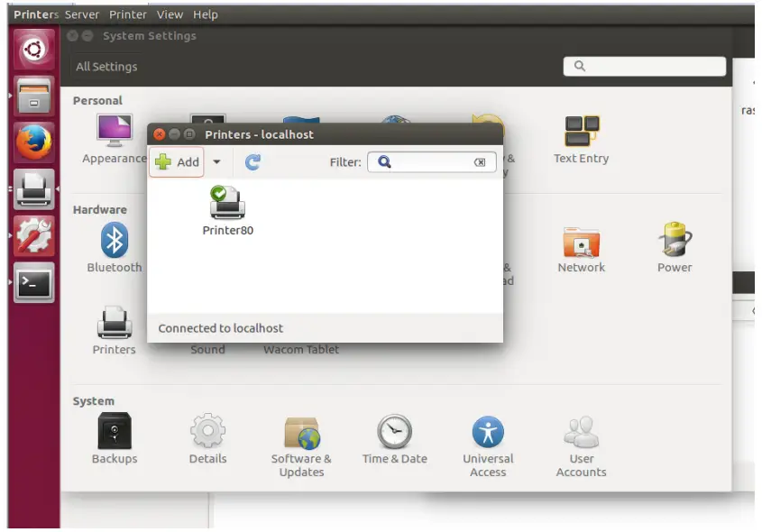The image size is (762, 532).
Task: Open Details settings
Action: pyautogui.click(x=207, y=438)
